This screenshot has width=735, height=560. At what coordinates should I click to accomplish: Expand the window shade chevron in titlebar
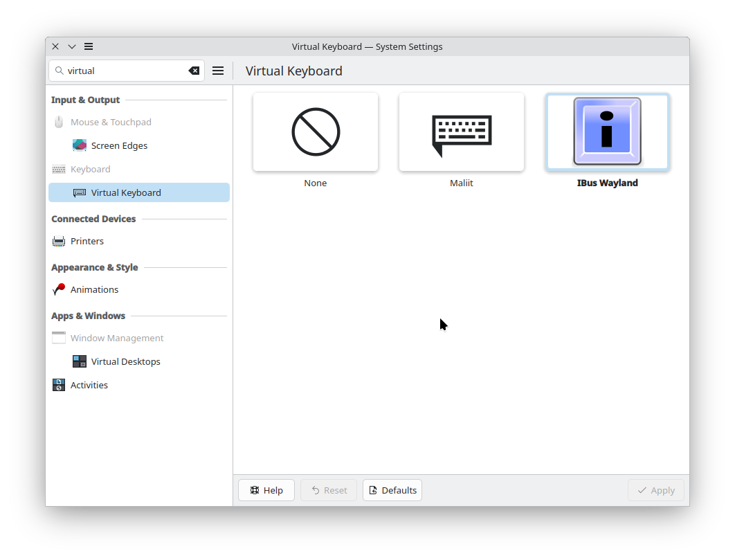pyautogui.click(x=72, y=46)
